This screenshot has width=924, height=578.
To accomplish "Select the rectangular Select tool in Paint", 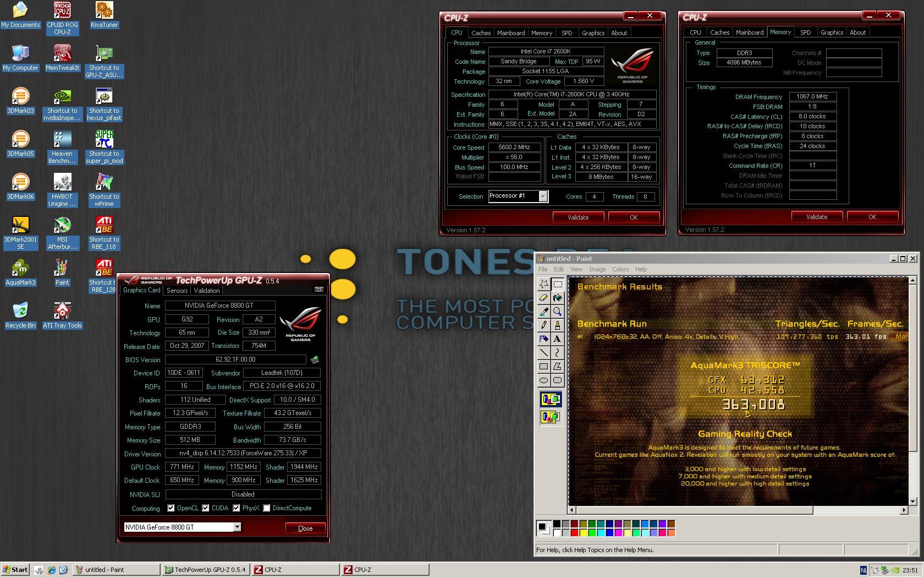I will 558,284.
